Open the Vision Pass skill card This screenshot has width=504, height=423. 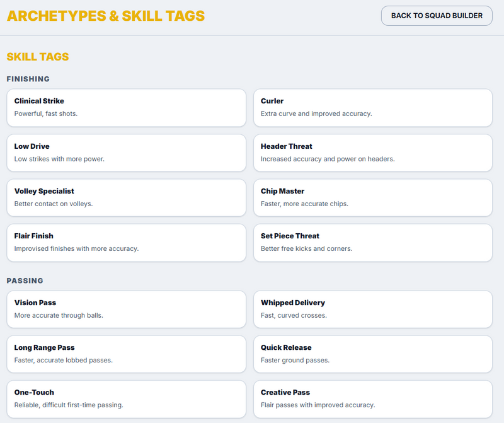click(127, 309)
